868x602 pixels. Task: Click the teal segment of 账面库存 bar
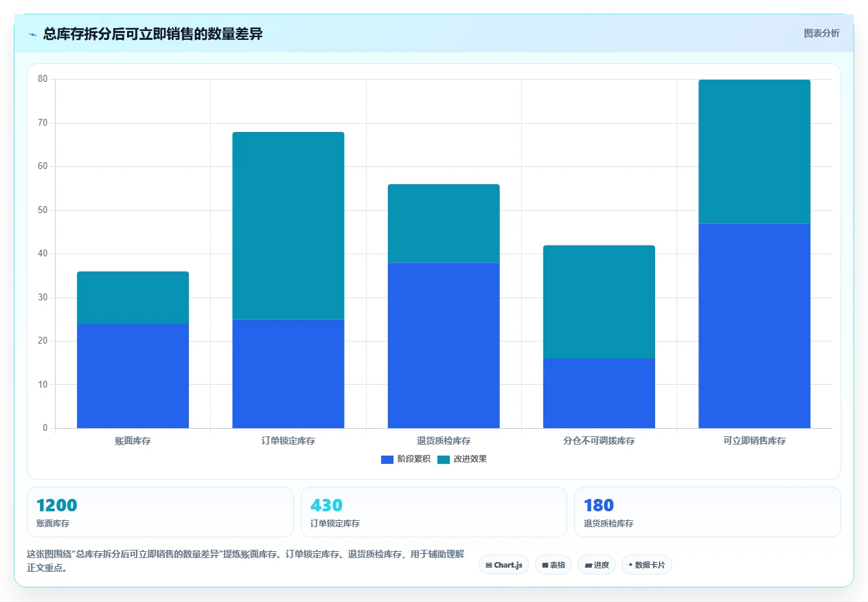(x=133, y=298)
